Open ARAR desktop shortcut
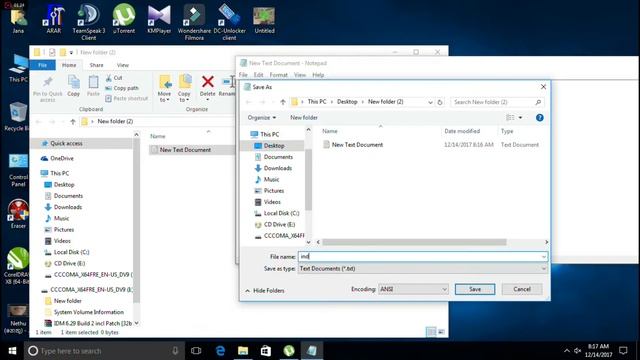The width and height of the screenshot is (640, 360). pyautogui.click(x=53, y=19)
